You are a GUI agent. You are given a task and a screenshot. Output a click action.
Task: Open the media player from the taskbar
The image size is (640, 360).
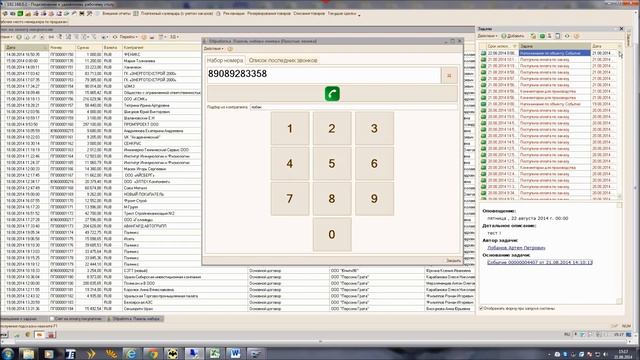(49, 353)
